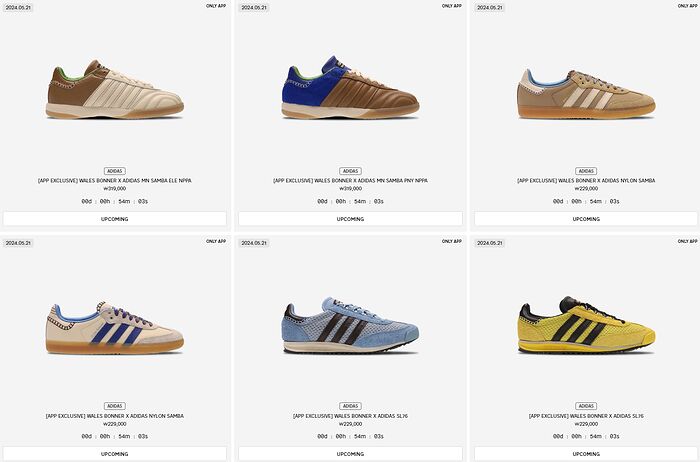This screenshot has width=700, height=462.
Task: Click the ADIDAS brand tag above MN Samba ELE title
Action: [x=115, y=171]
